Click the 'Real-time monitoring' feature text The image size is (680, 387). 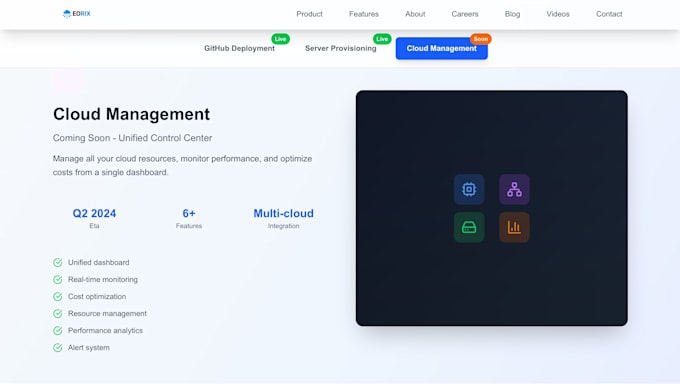(x=103, y=279)
